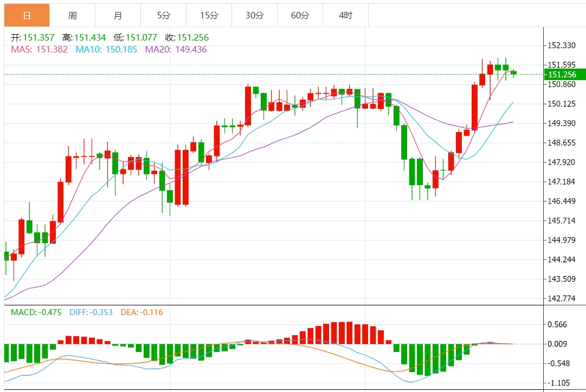Click the closing value 收:151.256
The height and width of the screenshot is (392, 586).
coord(187,37)
